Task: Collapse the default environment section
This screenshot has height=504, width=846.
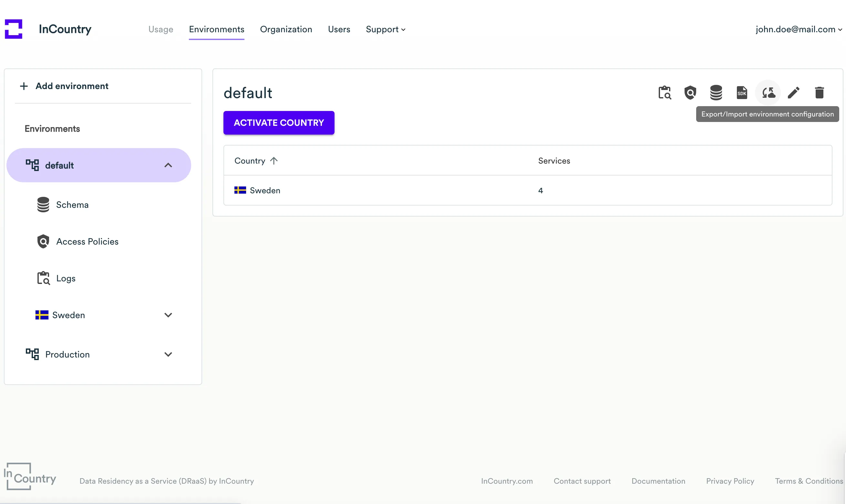Action: coord(168,165)
